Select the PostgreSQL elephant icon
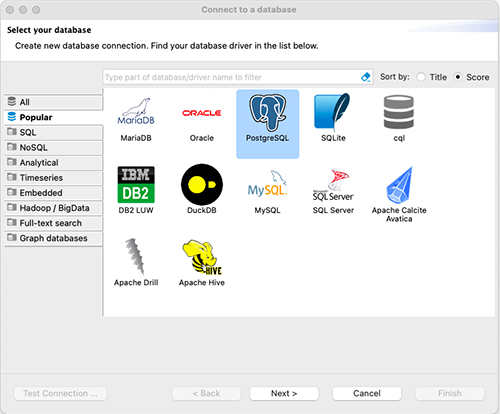This screenshot has height=414, width=500. (267, 112)
